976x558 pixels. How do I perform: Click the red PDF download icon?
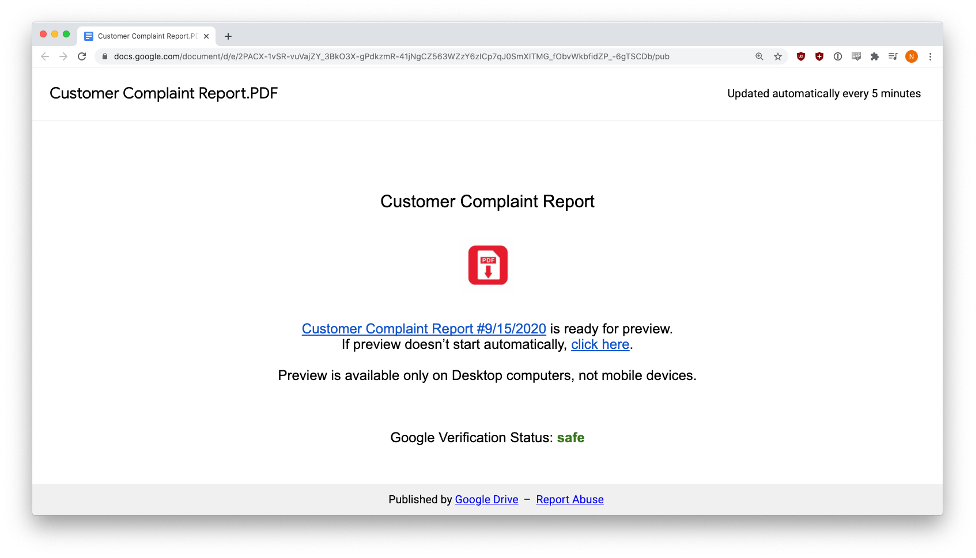(x=488, y=265)
